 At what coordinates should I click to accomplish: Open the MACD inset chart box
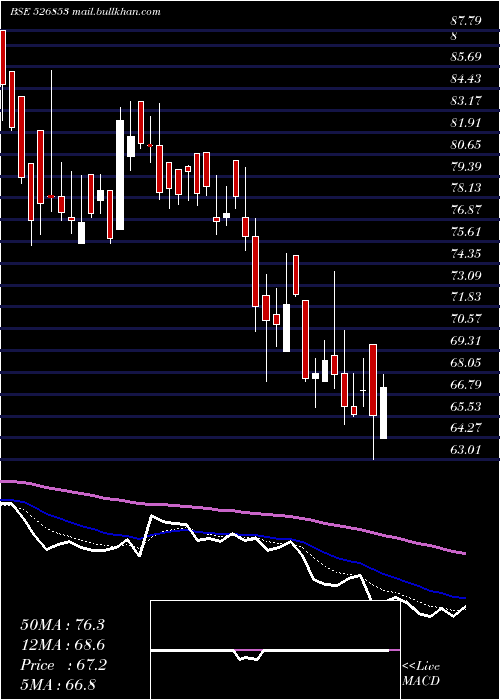(275, 650)
